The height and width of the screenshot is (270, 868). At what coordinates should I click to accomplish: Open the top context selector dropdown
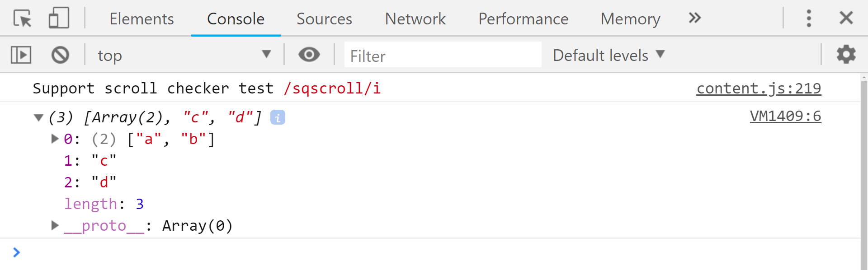point(184,55)
